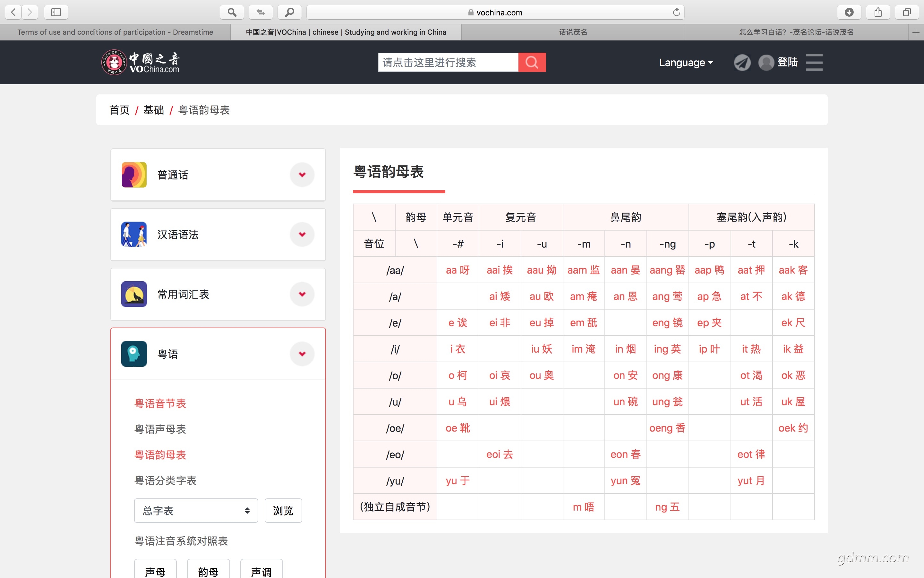Screen dimensions: 924x578
Task: Click the paper plane icon
Action: pyautogui.click(x=742, y=62)
